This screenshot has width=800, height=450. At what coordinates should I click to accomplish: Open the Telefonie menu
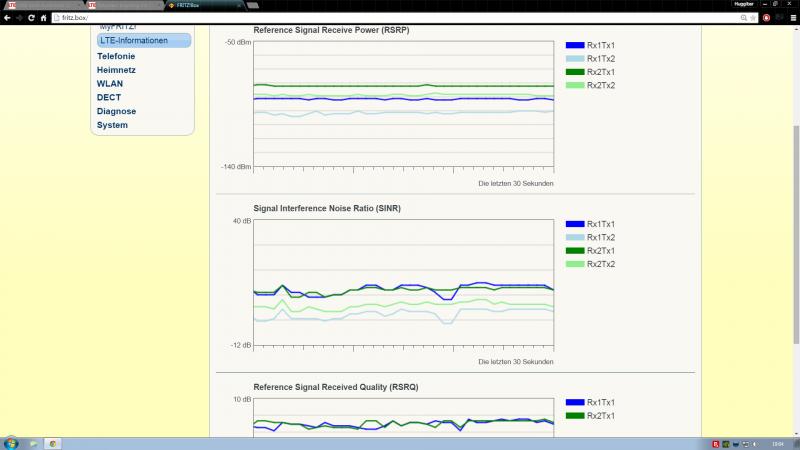[116, 56]
